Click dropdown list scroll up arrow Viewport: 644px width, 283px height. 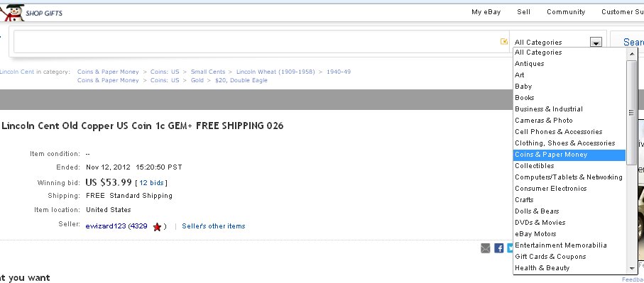(x=632, y=53)
